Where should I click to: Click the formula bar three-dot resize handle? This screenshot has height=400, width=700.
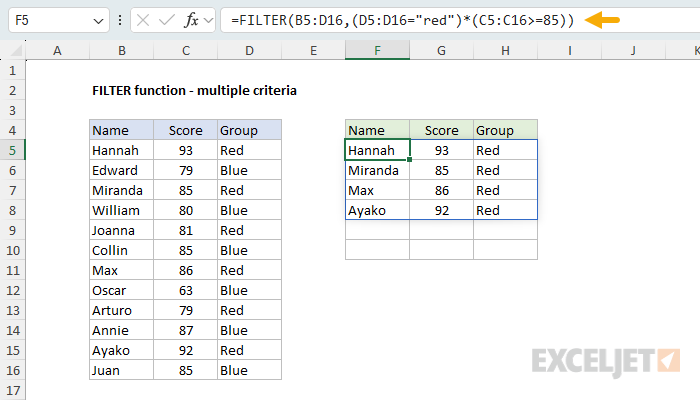120,20
